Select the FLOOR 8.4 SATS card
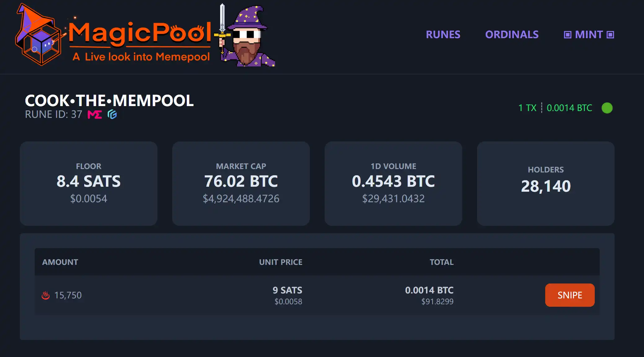The height and width of the screenshot is (357, 644). point(89,183)
